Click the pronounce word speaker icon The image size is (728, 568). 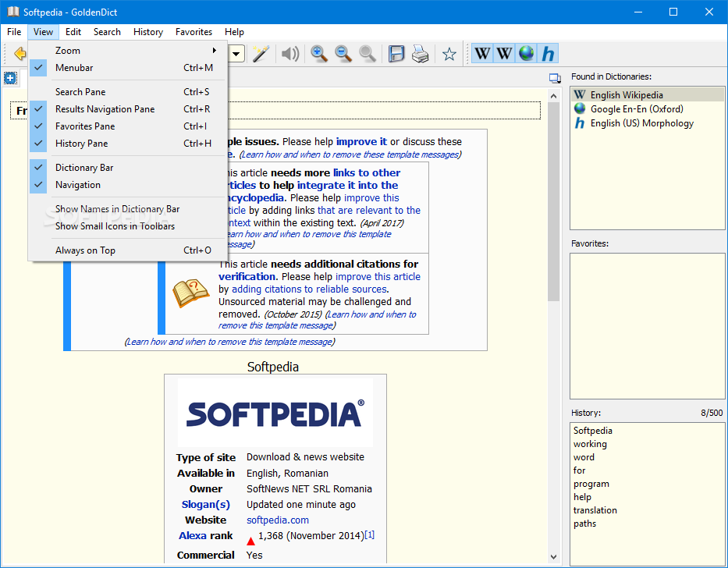[290, 54]
